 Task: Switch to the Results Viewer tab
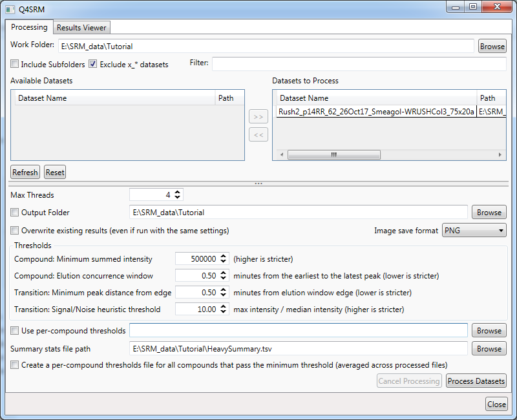pos(81,28)
